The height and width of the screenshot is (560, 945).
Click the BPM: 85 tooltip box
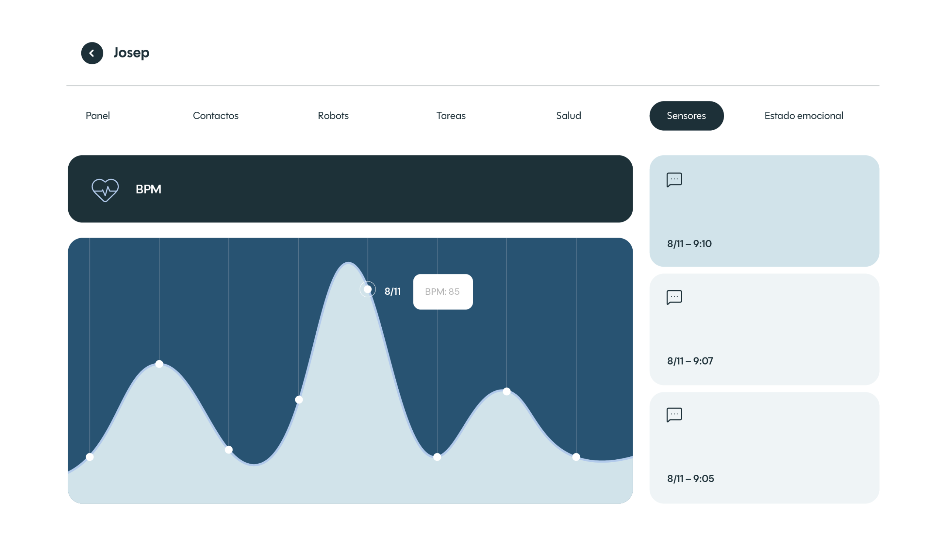pos(443,292)
